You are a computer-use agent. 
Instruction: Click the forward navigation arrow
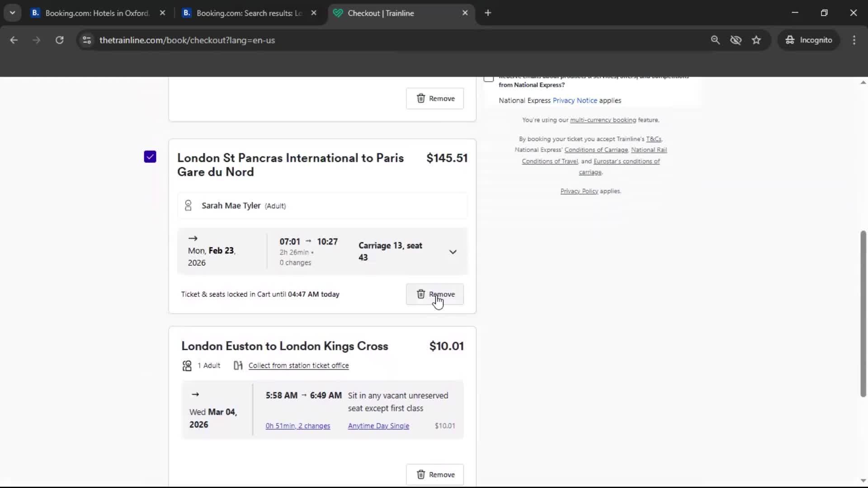coord(36,40)
